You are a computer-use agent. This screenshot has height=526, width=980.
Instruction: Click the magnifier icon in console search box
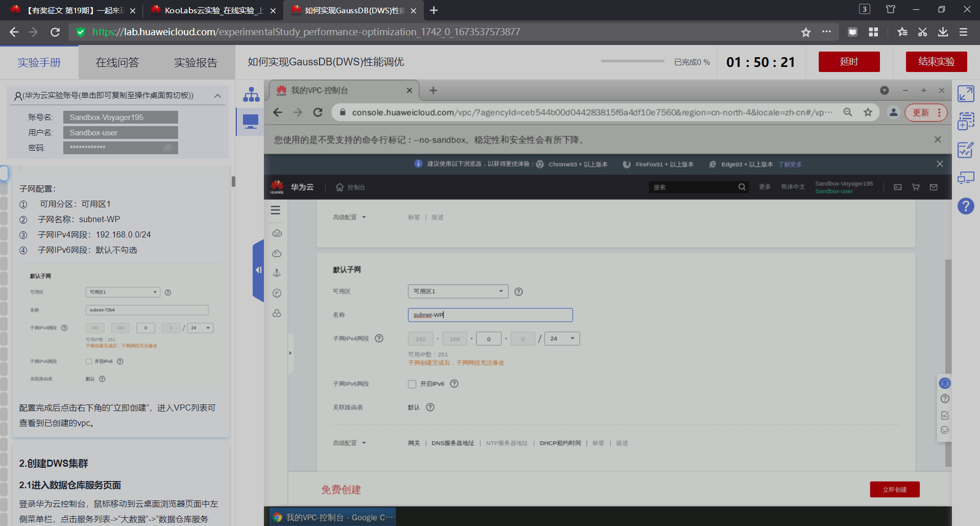[x=742, y=187]
